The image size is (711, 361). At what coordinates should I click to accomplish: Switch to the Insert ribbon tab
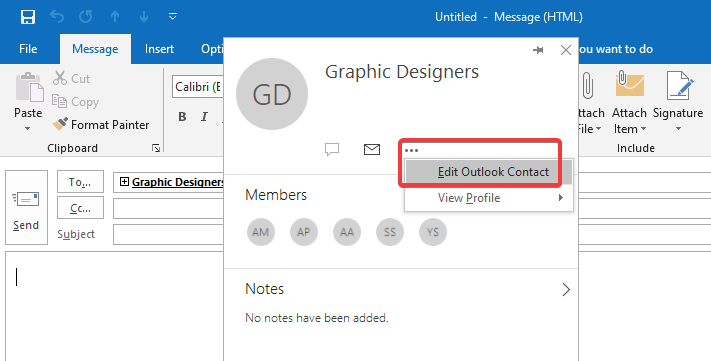point(159,49)
